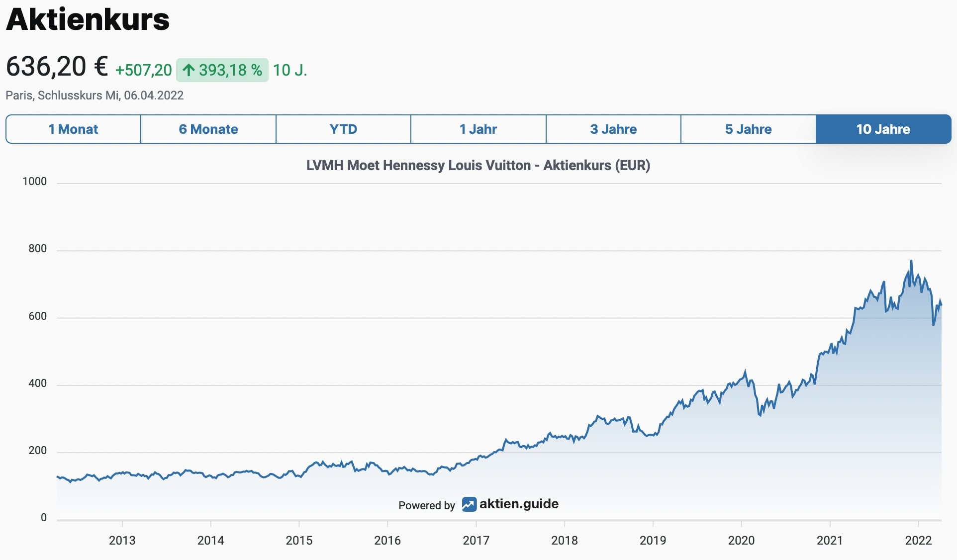
Task: Click the LVMH Moet Hennessy chart title
Action: tap(478, 165)
